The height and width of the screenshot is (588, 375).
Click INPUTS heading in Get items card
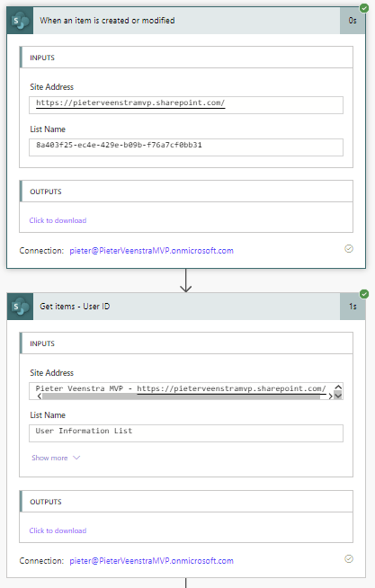42,343
